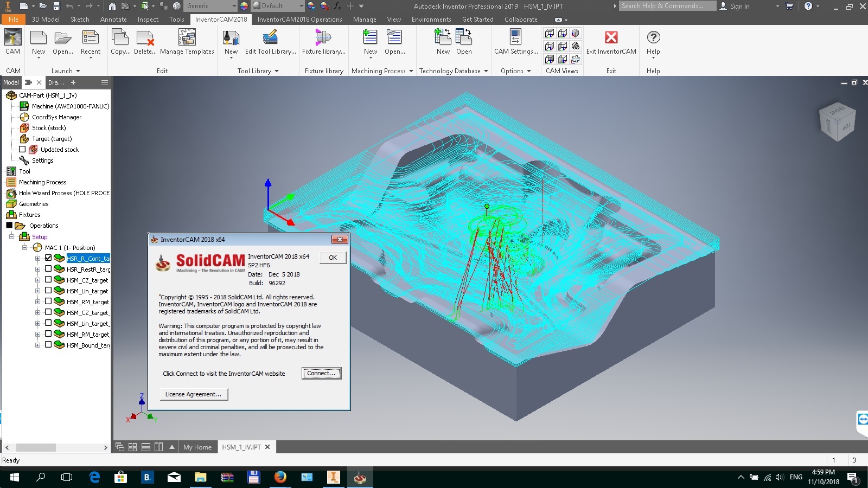This screenshot has height=488, width=868.
Task: Click the ViewCube in the viewport
Action: (837, 121)
